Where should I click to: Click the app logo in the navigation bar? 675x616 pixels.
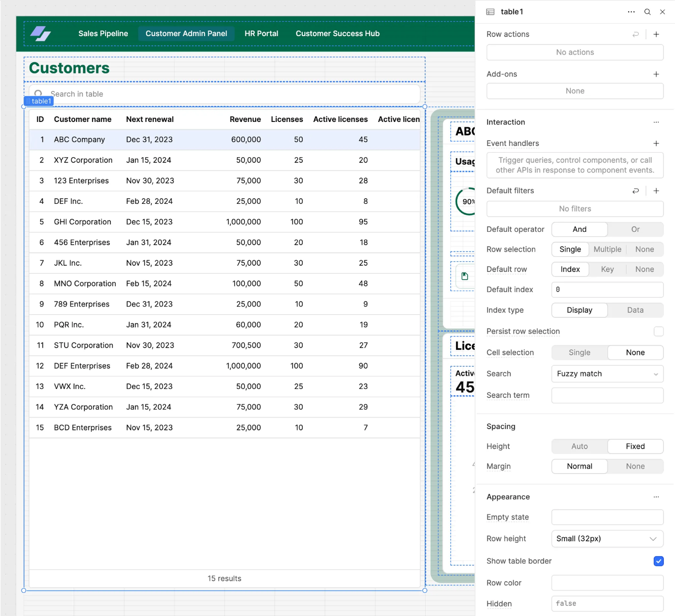click(x=40, y=33)
